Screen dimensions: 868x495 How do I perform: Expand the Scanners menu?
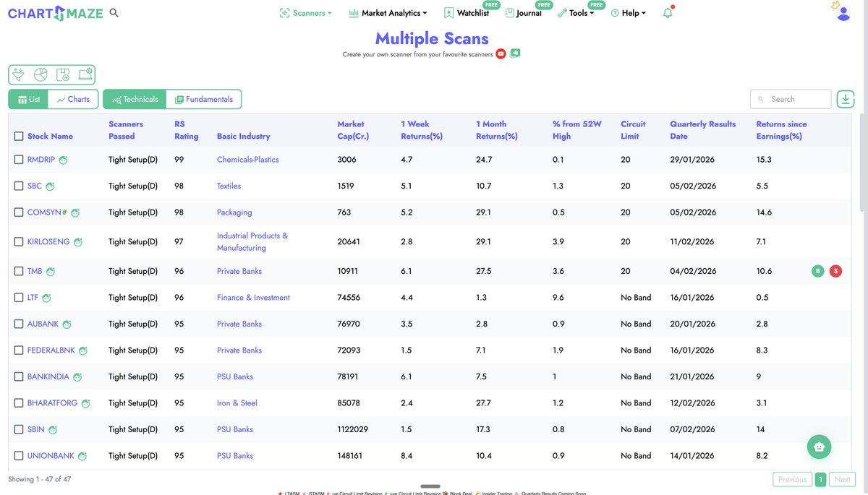[x=306, y=13]
